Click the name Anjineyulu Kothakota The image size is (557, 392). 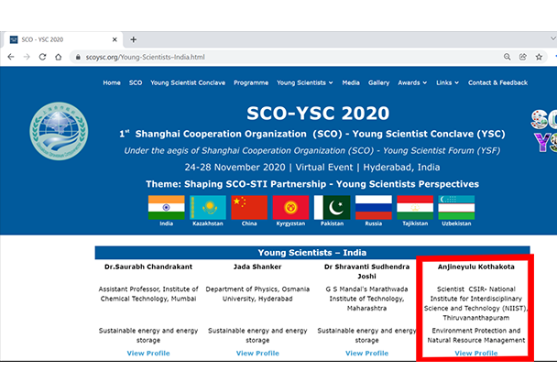[476, 267]
